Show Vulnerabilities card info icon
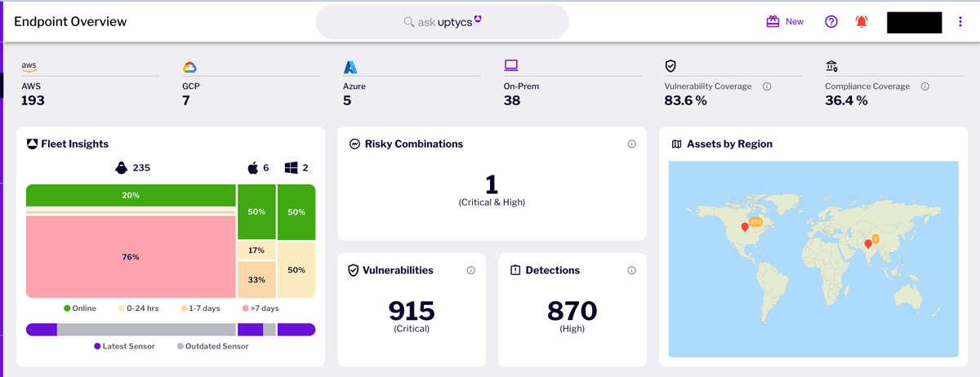 [471, 271]
